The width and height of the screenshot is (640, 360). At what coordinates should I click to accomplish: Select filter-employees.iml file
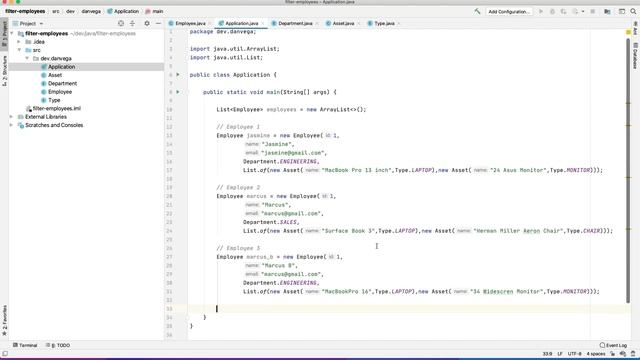pos(56,108)
